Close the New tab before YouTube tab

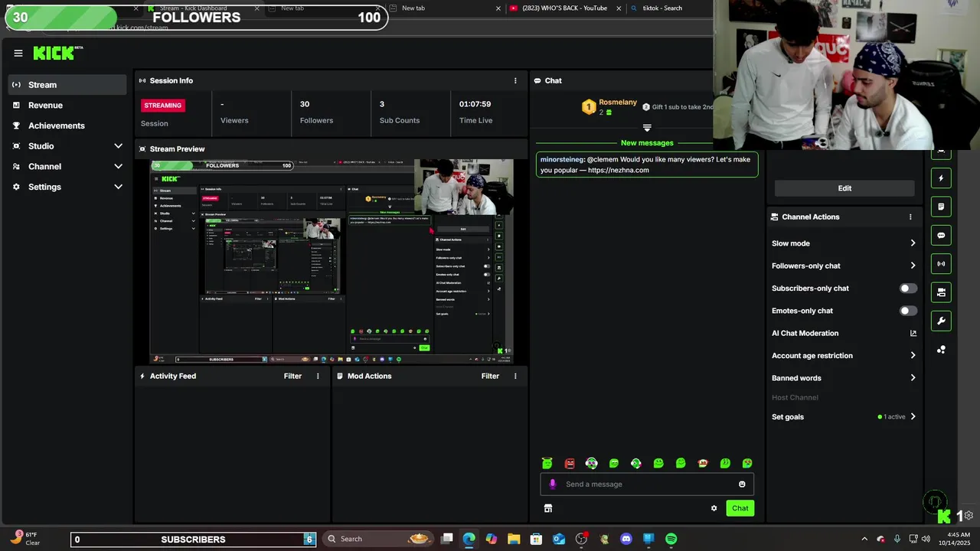point(498,8)
